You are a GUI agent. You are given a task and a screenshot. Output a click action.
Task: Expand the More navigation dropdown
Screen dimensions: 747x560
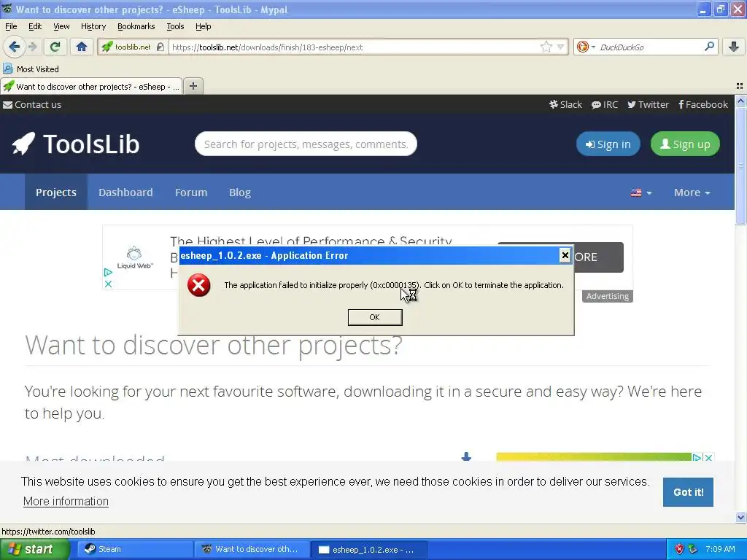pos(692,192)
